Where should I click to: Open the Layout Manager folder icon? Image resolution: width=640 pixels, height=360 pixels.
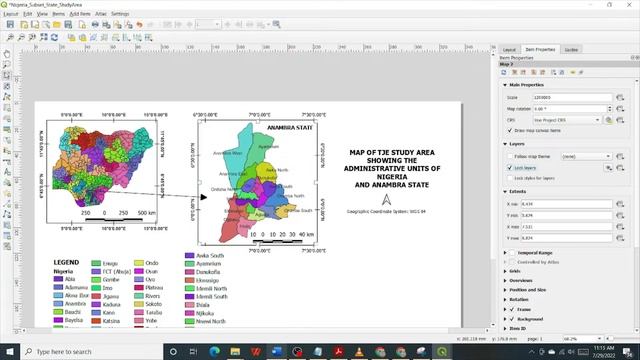pos(57,25)
